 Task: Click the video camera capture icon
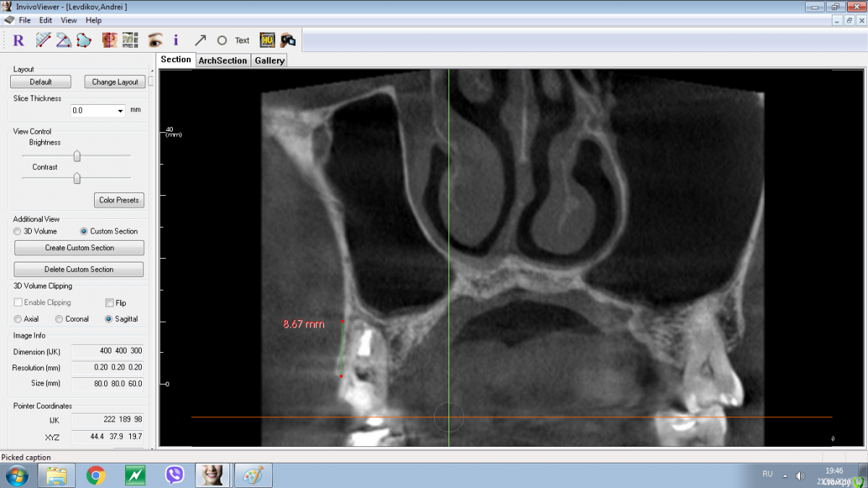coord(288,40)
